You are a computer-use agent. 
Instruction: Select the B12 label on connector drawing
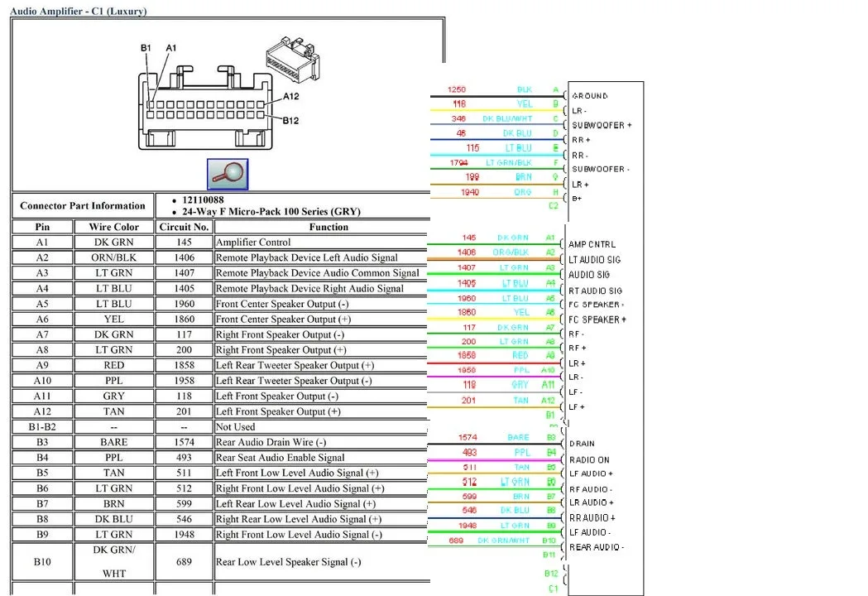point(290,121)
